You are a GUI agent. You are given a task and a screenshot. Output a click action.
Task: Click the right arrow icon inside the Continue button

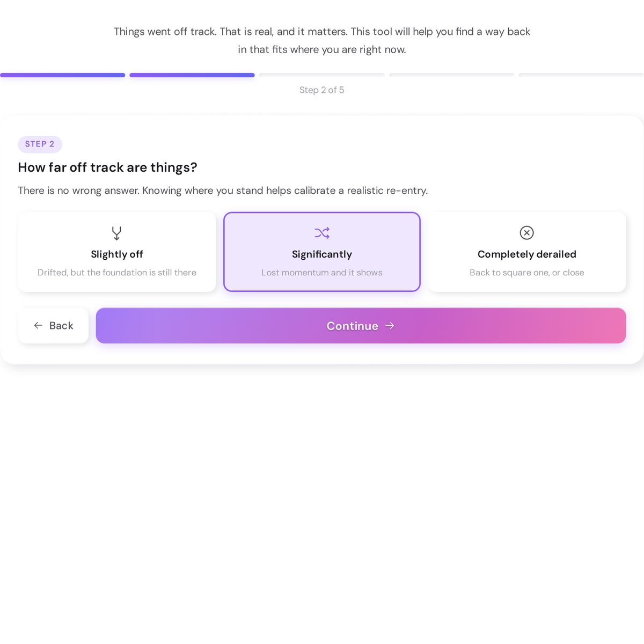point(389,326)
